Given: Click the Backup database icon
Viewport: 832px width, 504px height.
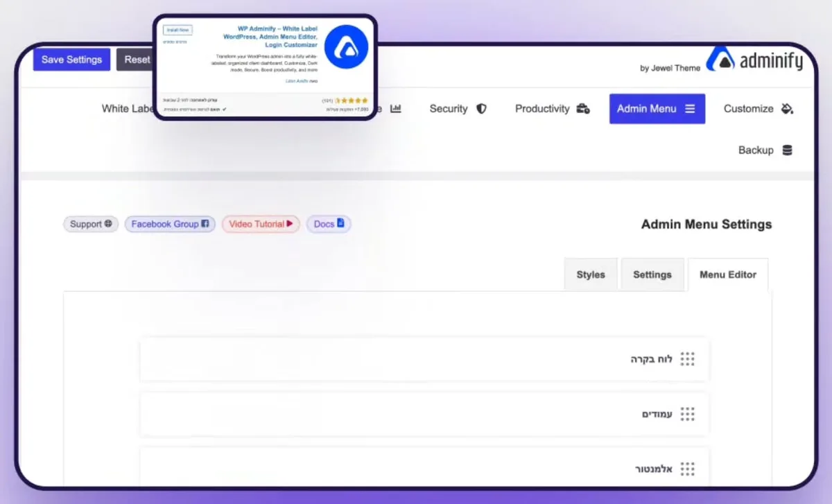Looking at the screenshot, I should [x=787, y=150].
